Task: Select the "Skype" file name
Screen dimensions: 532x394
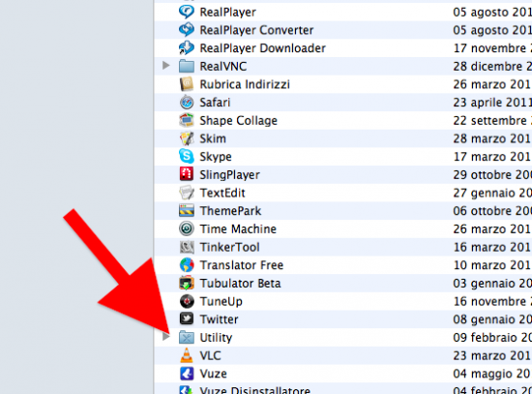Action: [x=216, y=157]
